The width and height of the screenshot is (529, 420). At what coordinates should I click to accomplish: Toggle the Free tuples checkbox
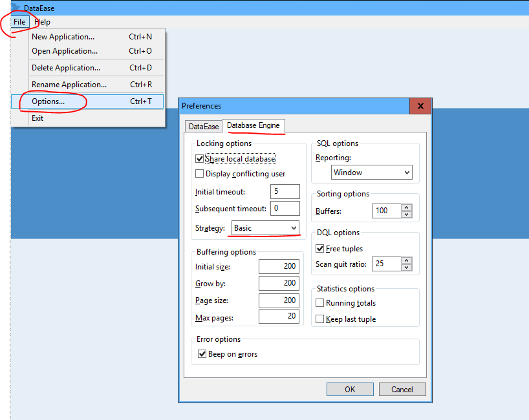coord(320,249)
